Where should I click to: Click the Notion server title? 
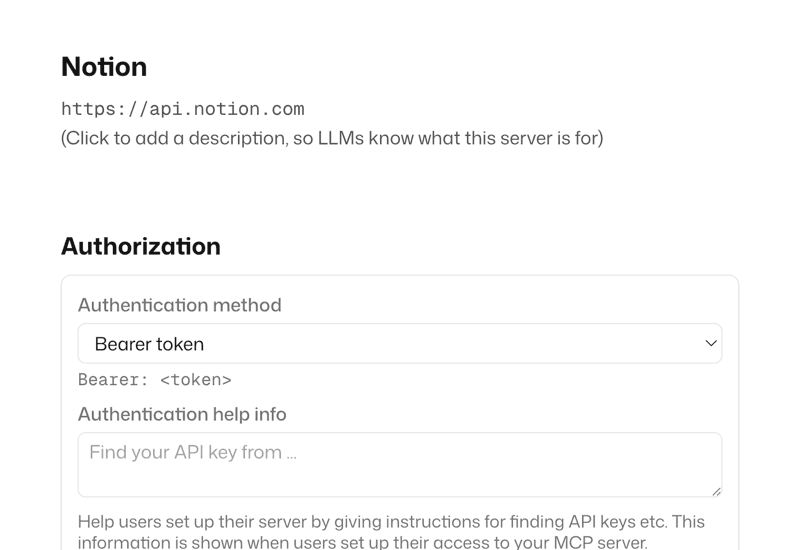104,67
